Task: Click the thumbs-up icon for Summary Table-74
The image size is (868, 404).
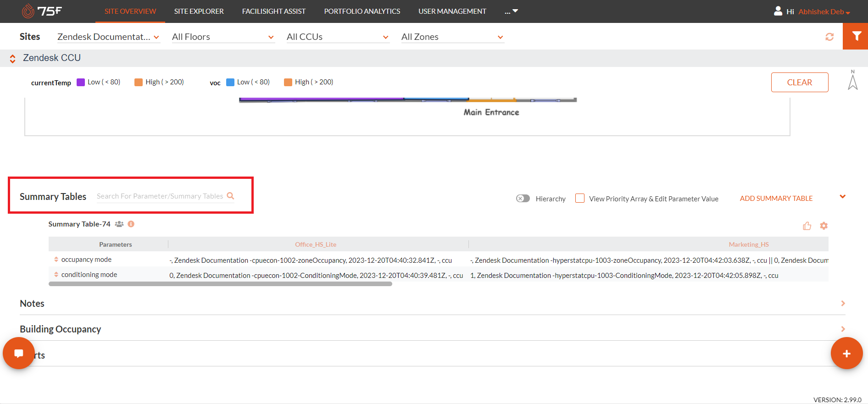Action: (807, 226)
